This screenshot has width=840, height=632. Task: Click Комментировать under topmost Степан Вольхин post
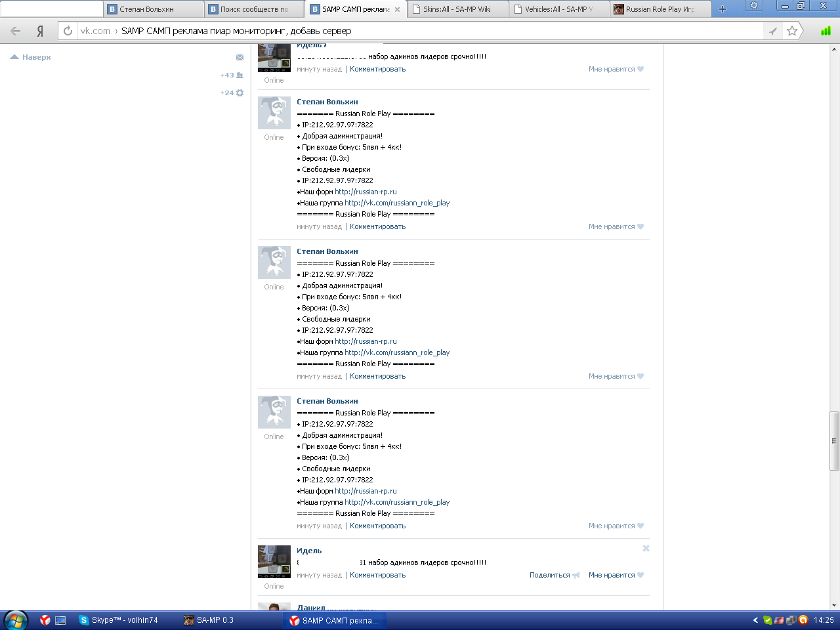point(377,226)
